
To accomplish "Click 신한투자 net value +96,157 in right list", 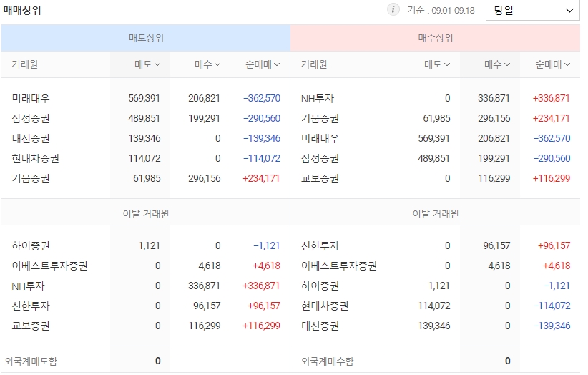I will pyautogui.click(x=554, y=245).
